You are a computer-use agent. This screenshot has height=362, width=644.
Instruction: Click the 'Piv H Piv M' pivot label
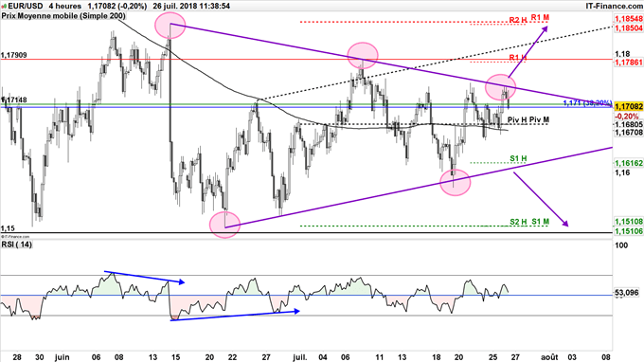pyautogui.click(x=528, y=119)
